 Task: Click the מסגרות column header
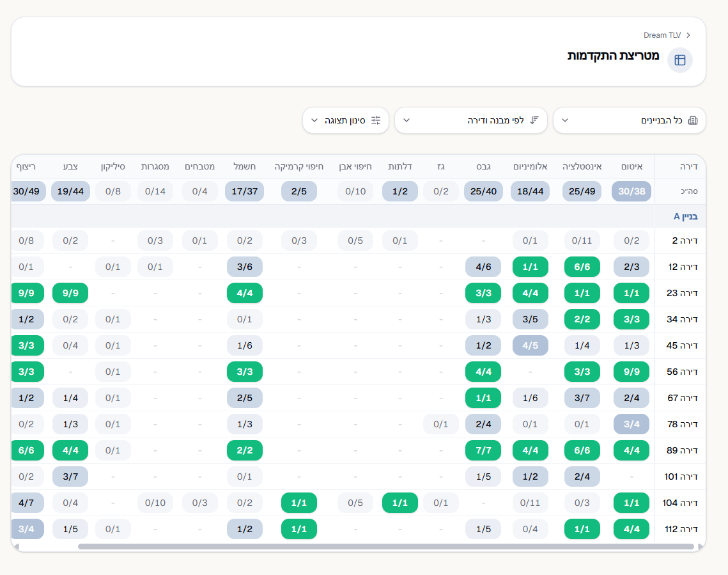[155, 167]
